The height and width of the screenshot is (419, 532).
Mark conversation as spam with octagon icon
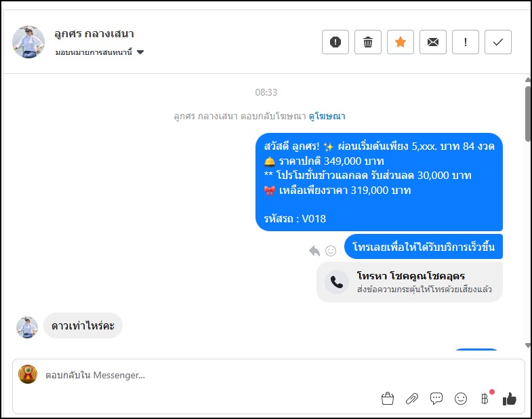point(335,42)
